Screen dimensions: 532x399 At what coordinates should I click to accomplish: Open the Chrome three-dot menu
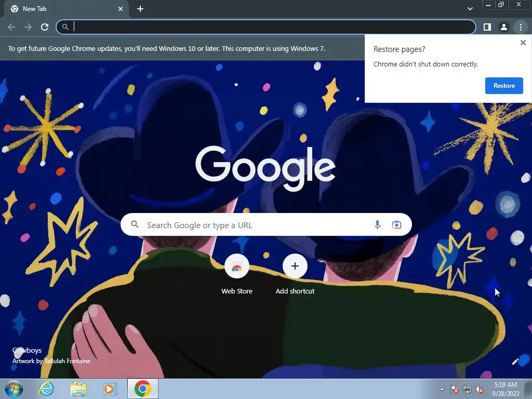521,27
